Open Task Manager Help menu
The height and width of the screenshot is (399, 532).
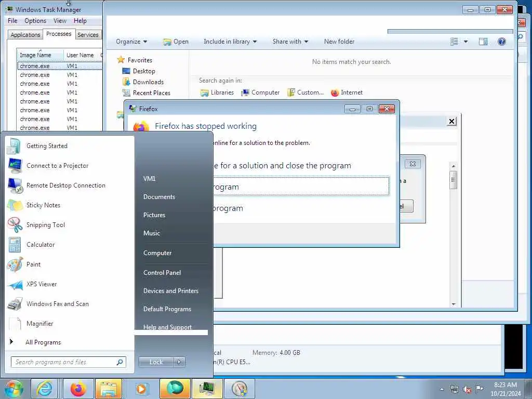pos(80,21)
